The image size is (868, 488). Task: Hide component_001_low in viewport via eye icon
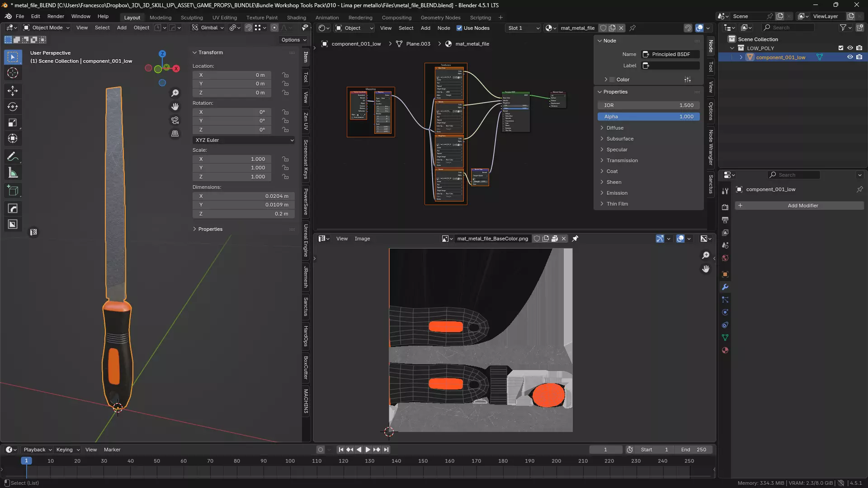pos(850,57)
